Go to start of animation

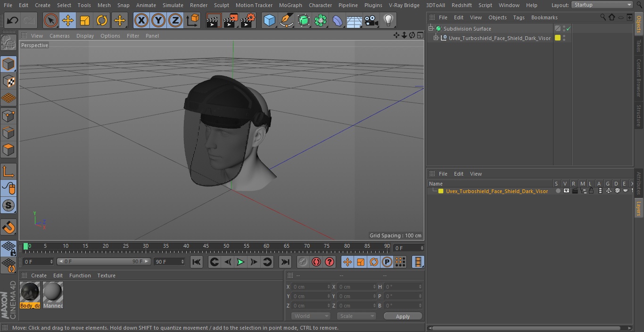click(x=197, y=262)
